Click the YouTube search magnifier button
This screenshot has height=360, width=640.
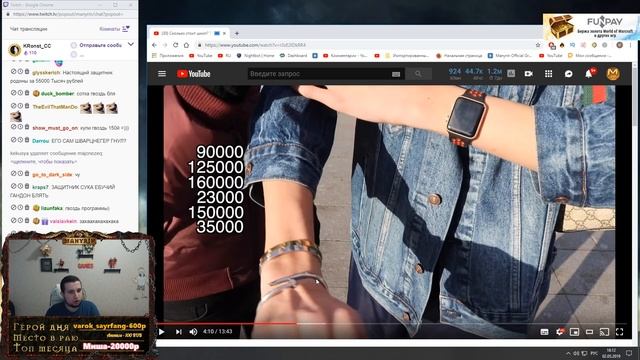pyautogui.click(x=418, y=74)
